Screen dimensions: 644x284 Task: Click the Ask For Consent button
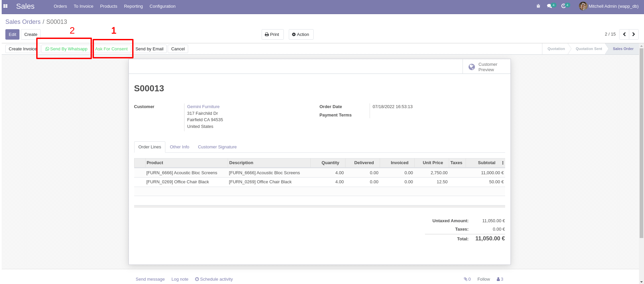[111, 49]
